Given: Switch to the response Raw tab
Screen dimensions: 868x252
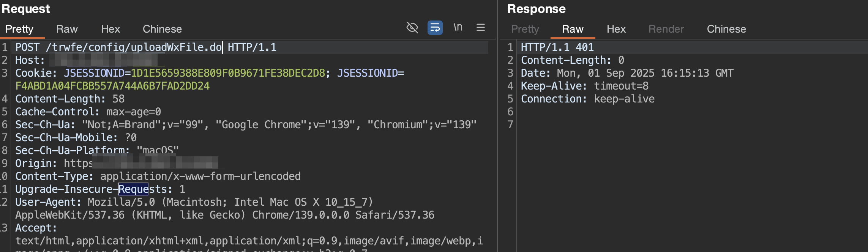Looking at the screenshot, I should (573, 29).
